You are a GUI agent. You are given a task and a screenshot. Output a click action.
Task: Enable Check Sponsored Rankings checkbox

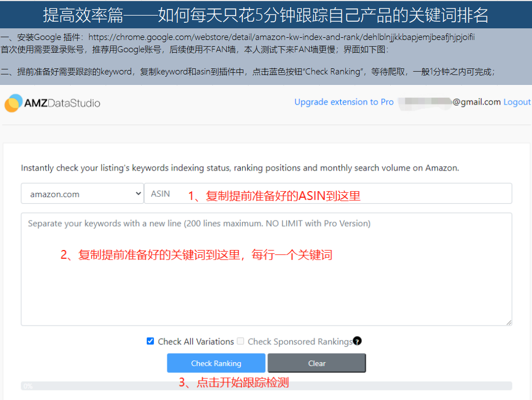[241, 341]
